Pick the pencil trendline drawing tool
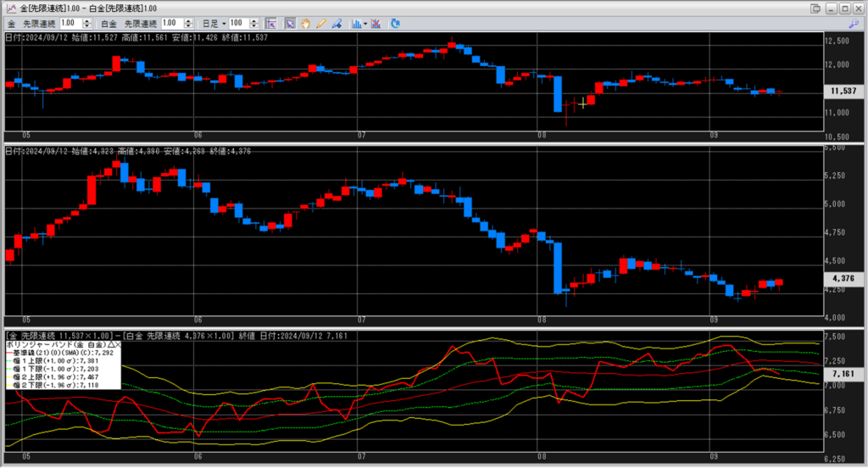Viewport: 868px width, 468px height. [320, 23]
